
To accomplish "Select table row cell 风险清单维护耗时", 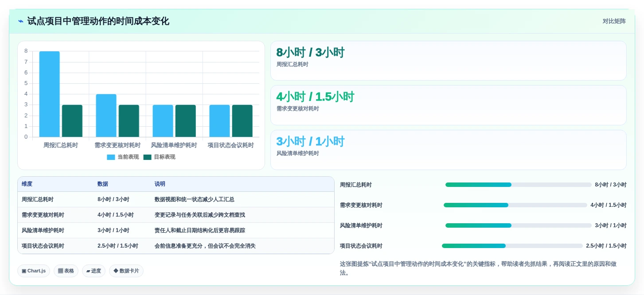I will [x=43, y=230].
